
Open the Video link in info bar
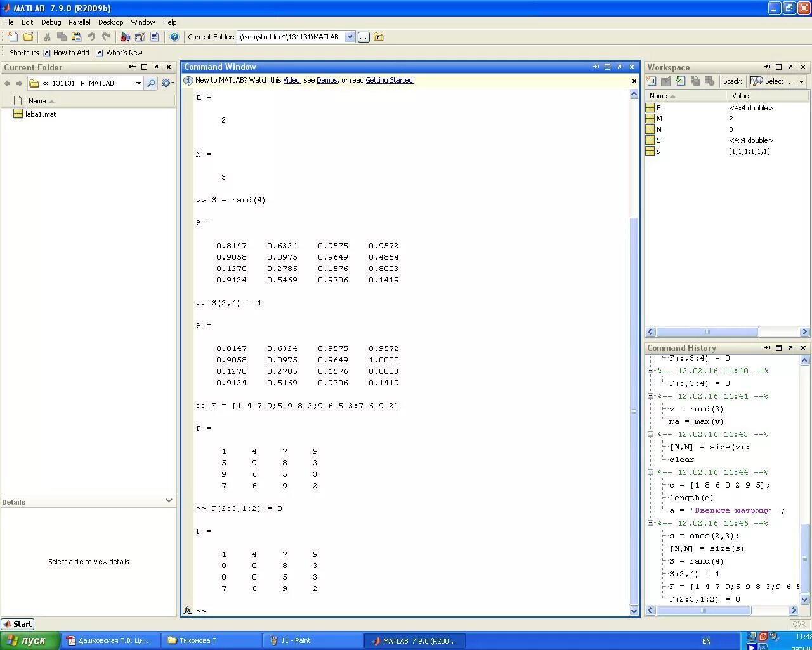coord(291,80)
